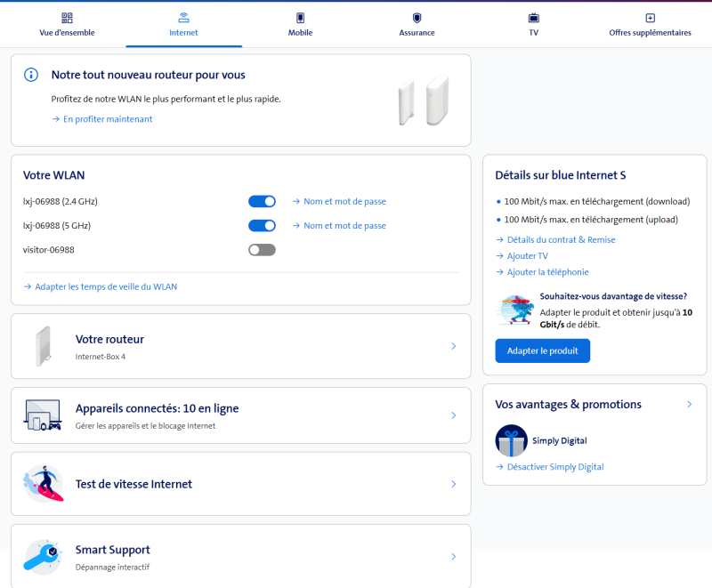712x588 pixels.
Task: Expand Vos avantages & promotions arrow
Action: pyautogui.click(x=690, y=404)
